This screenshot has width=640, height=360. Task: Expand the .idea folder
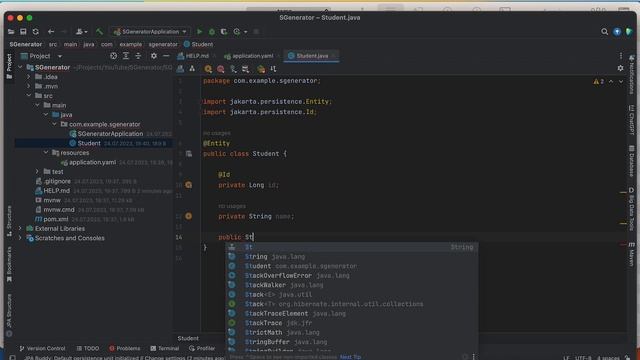[x=29, y=77]
